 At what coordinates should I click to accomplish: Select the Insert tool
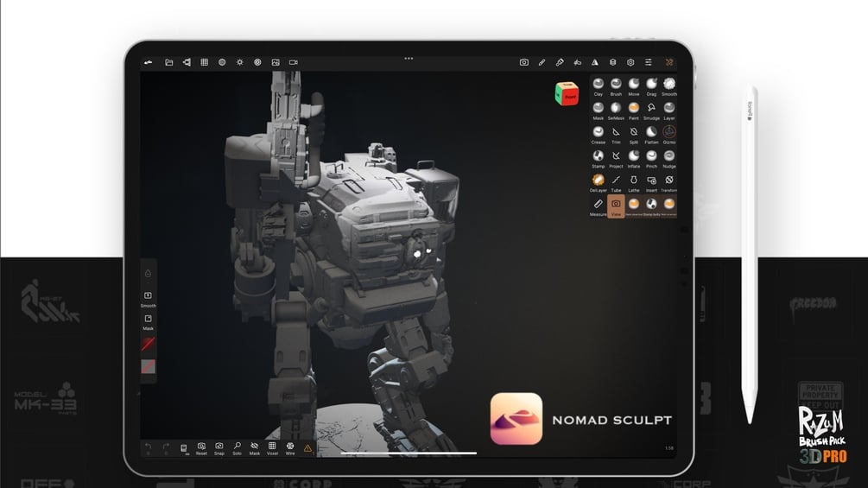[651, 182]
